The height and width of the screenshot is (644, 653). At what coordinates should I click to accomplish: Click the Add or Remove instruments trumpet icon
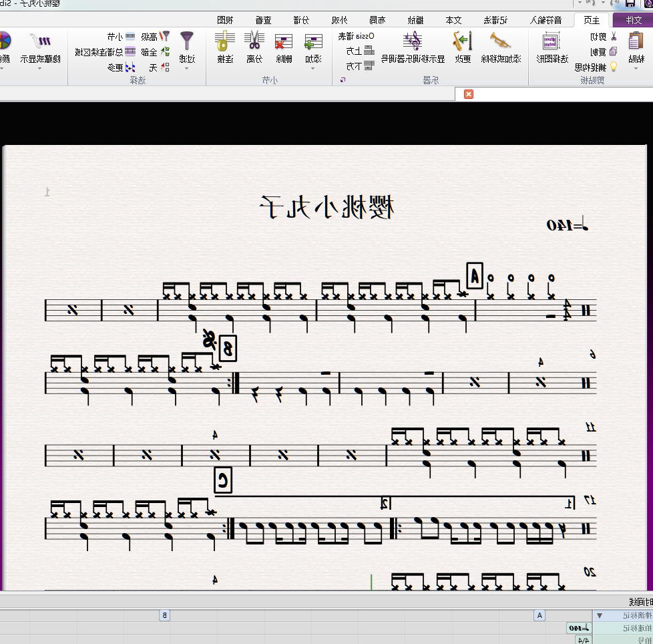coord(500,41)
